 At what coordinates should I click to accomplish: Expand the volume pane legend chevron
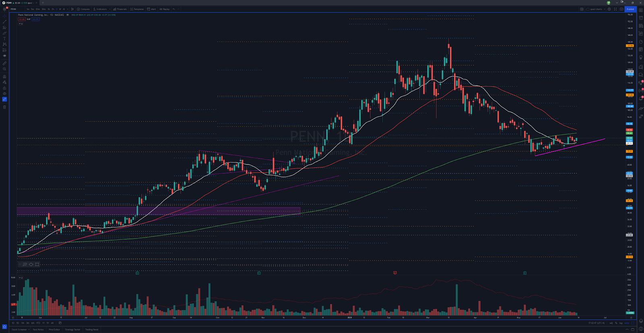pos(21,277)
